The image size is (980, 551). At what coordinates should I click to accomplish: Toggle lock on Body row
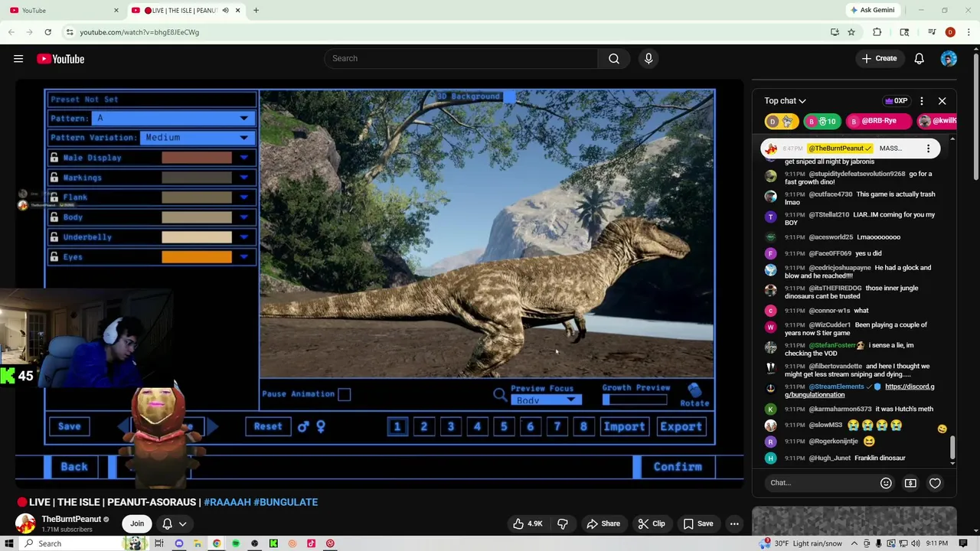[54, 217]
